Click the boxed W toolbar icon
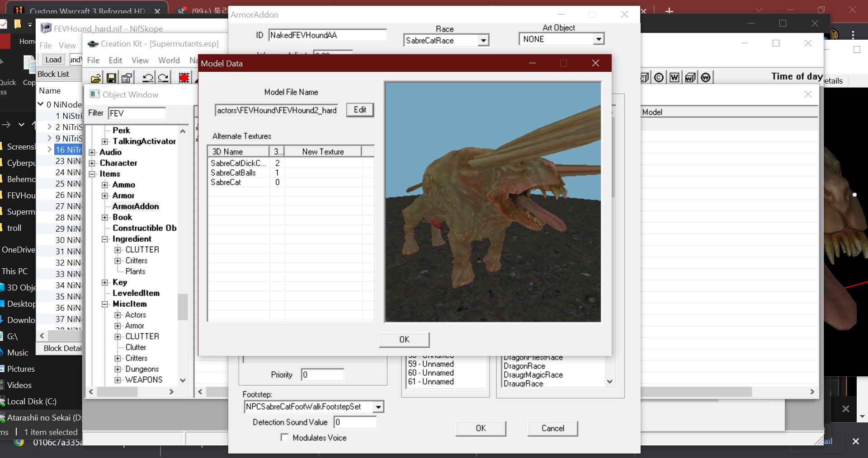Screen dimensions: 868x458 (x=675, y=77)
